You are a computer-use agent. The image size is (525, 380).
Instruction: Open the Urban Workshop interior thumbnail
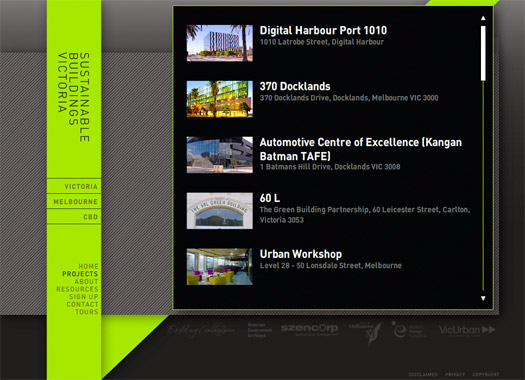pyautogui.click(x=220, y=267)
